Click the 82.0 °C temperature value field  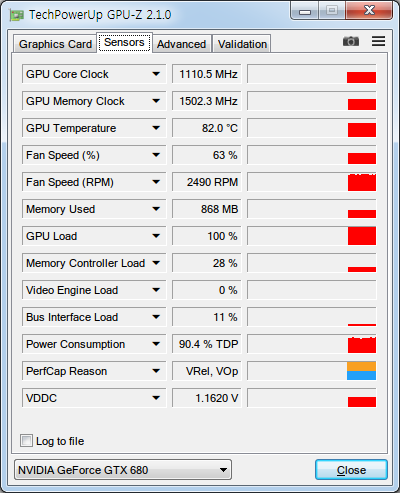tap(206, 128)
